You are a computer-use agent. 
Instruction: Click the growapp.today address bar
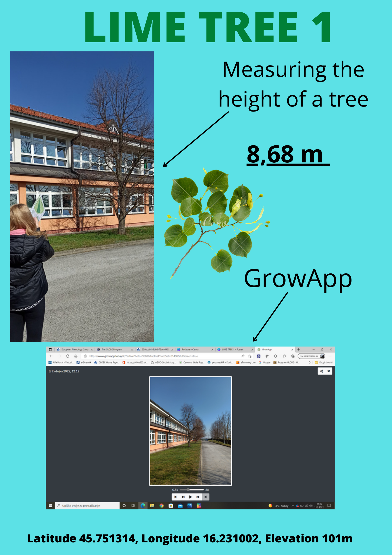click(x=143, y=356)
